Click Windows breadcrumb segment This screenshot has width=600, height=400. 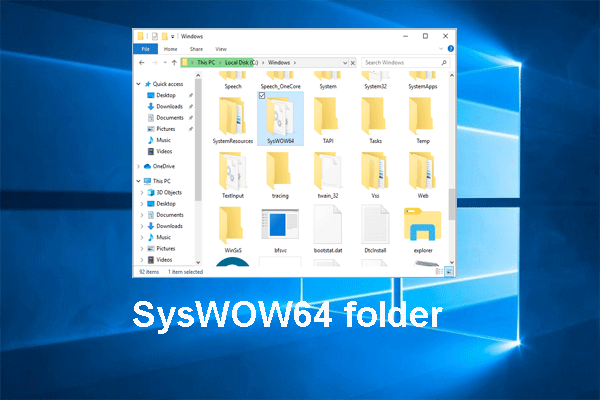coord(279,62)
